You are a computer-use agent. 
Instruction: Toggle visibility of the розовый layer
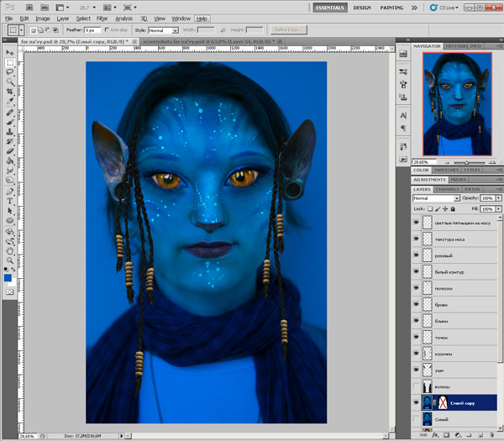pyautogui.click(x=417, y=255)
